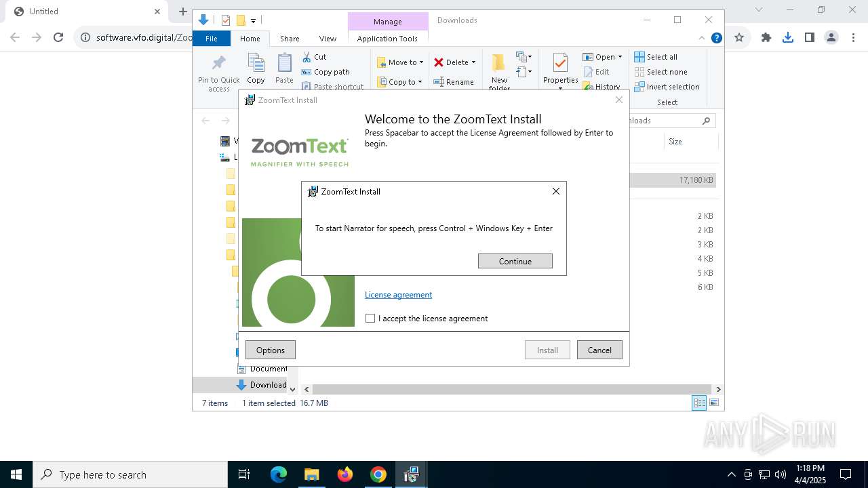The height and width of the screenshot is (488, 868).
Task: Expand the Open dropdown arrow
Action: click(x=620, y=57)
